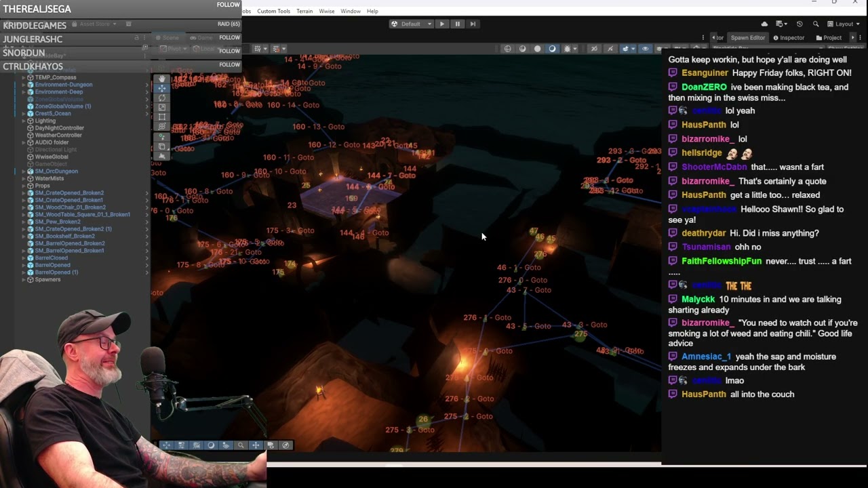The height and width of the screenshot is (488, 868).
Task: Click the Search magnifier icon in top toolbar
Action: pos(816,24)
